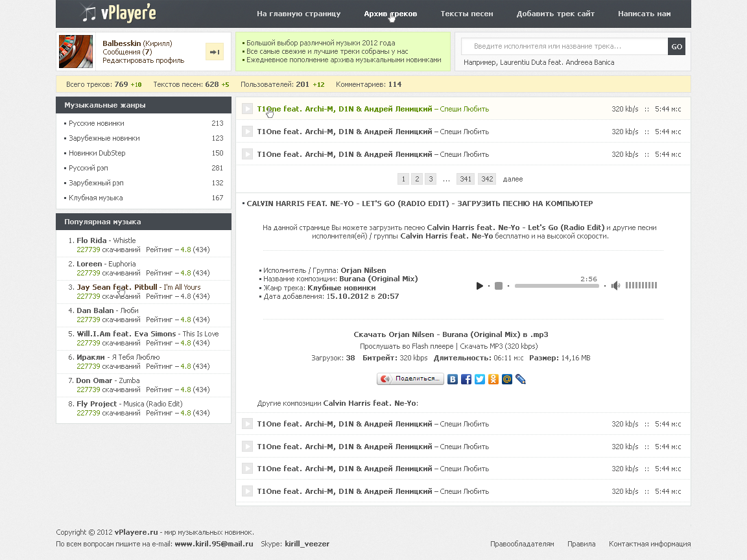Open the Архив треков menu item
The width and height of the screenshot is (747, 560).
(390, 14)
